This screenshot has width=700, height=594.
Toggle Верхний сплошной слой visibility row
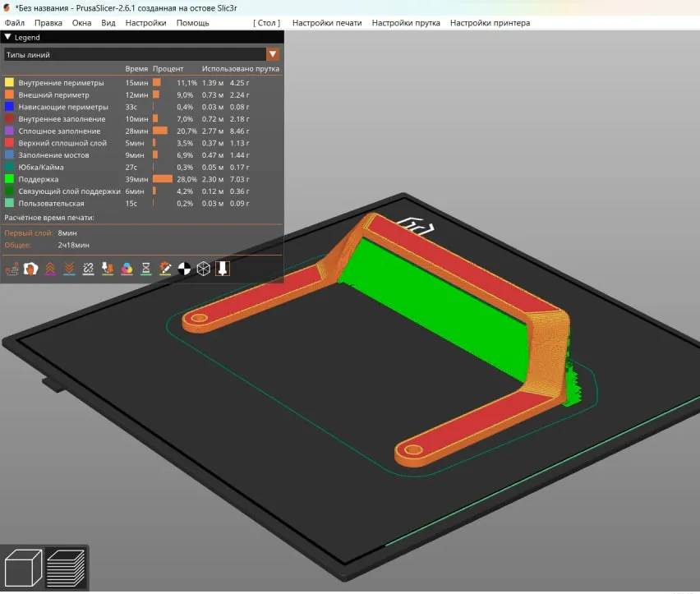point(141,143)
